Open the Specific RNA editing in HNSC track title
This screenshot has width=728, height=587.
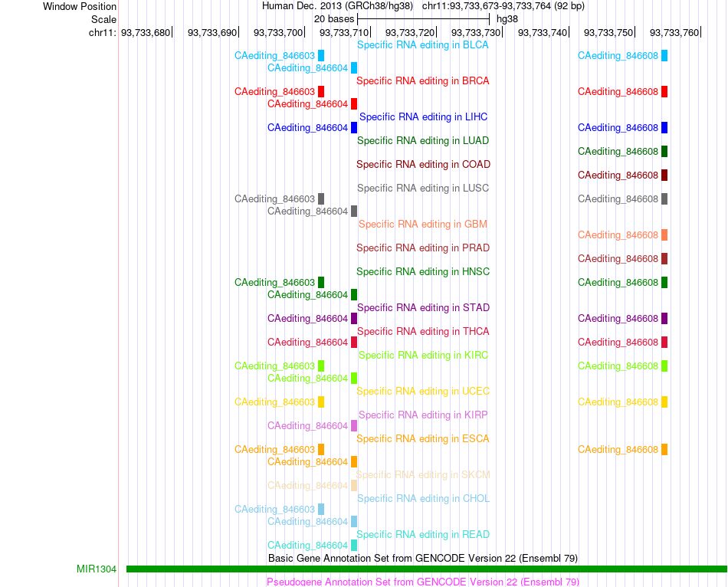(423, 272)
